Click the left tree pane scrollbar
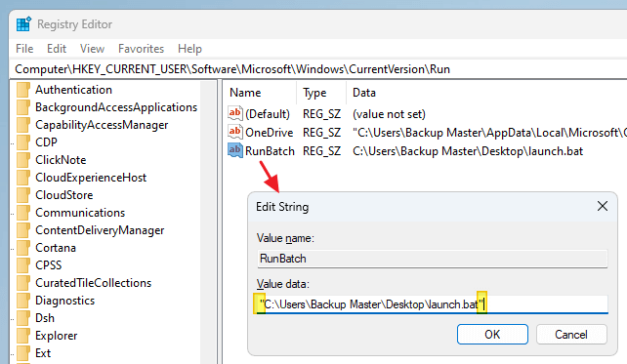 click(x=207, y=222)
